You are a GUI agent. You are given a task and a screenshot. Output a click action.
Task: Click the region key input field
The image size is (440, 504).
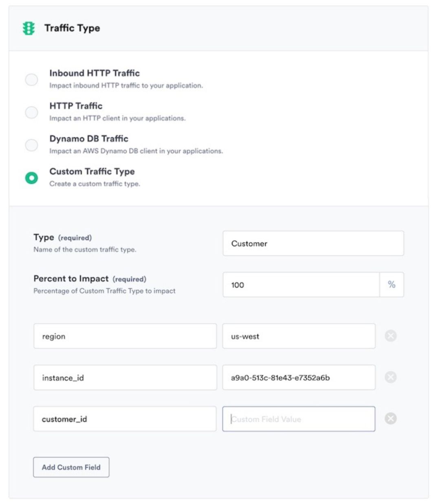tap(125, 336)
